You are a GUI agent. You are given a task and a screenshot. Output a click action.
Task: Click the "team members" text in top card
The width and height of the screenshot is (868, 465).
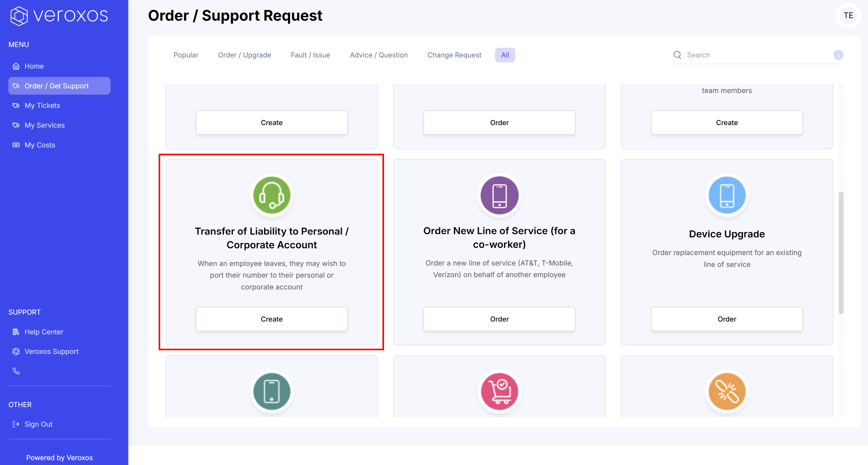coord(727,91)
